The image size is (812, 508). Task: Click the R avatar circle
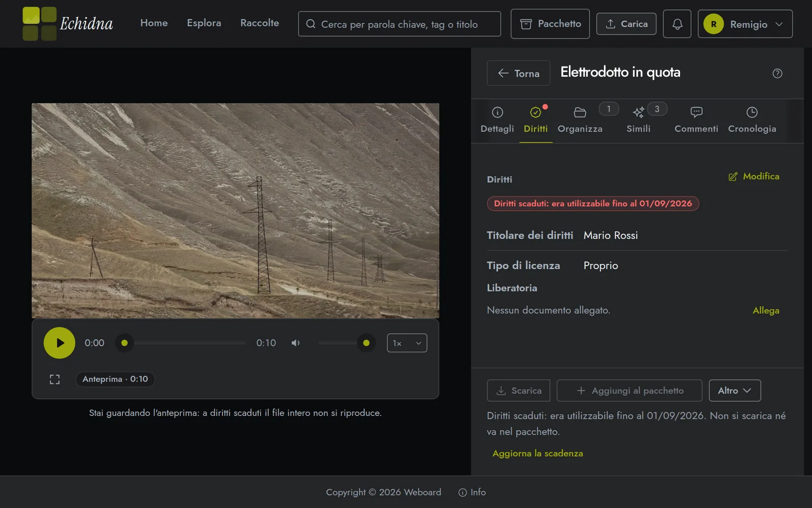tap(714, 24)
